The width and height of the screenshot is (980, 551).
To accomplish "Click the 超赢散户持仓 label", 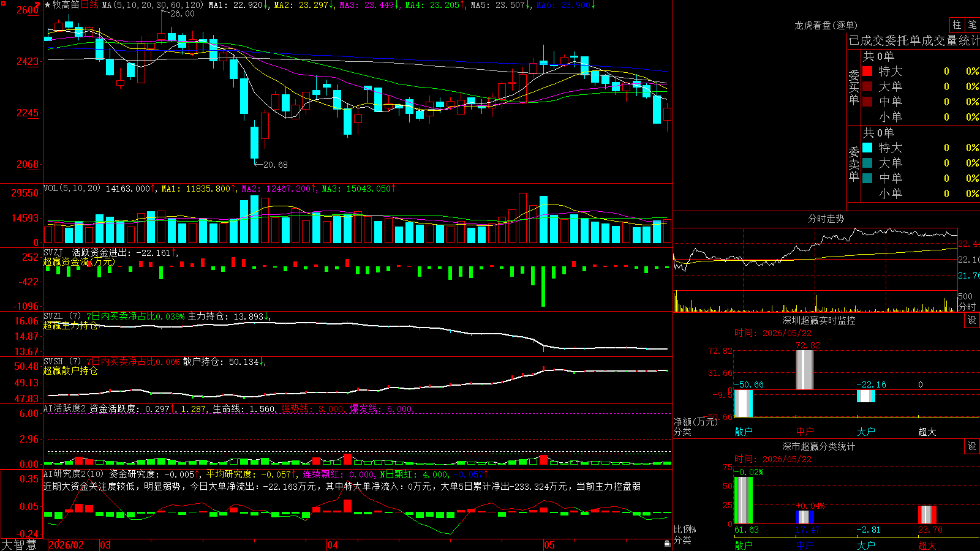I will pyautogui.click(x=70, y=370).
